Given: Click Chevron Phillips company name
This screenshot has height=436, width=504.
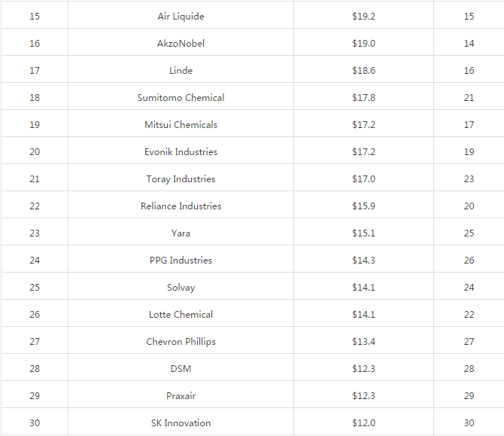Looking at the screenshot, I should 181,342.
